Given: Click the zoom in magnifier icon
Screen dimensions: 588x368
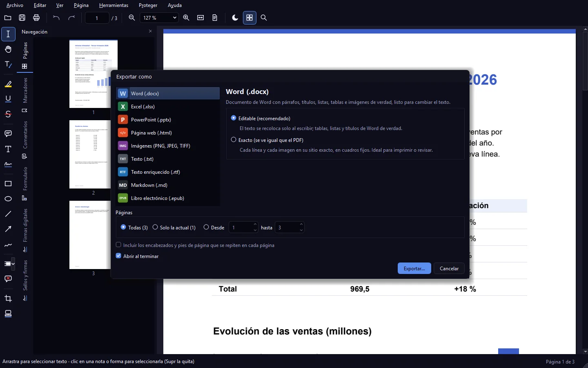Looking at the screenshot, I should [x=186, y=18].
